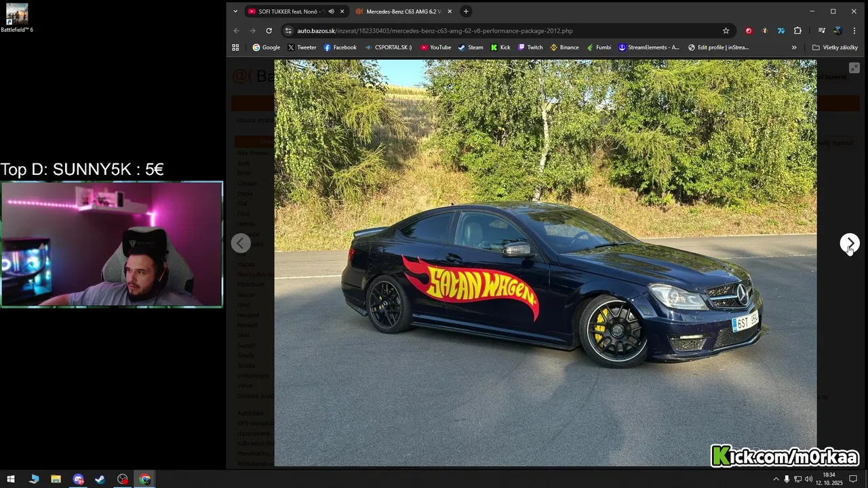Go to previous photo with left arrow
This screenshot has height=488, width=868.
tap(241, 243)
